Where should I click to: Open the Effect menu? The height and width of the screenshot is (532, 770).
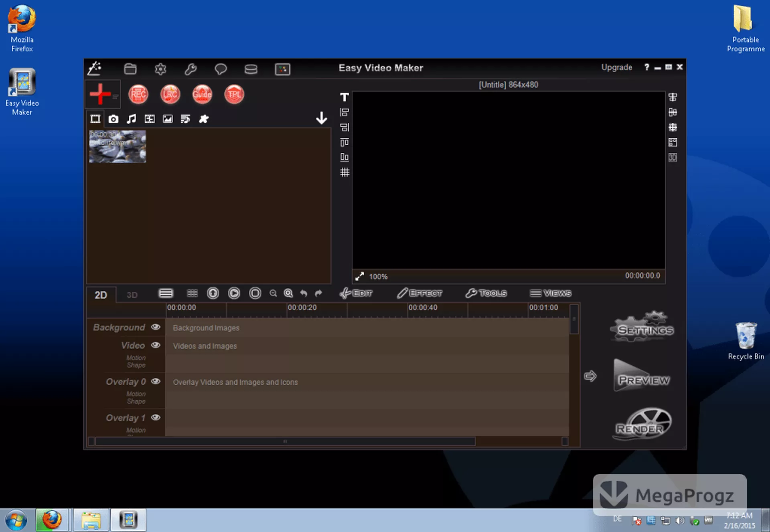420,293
